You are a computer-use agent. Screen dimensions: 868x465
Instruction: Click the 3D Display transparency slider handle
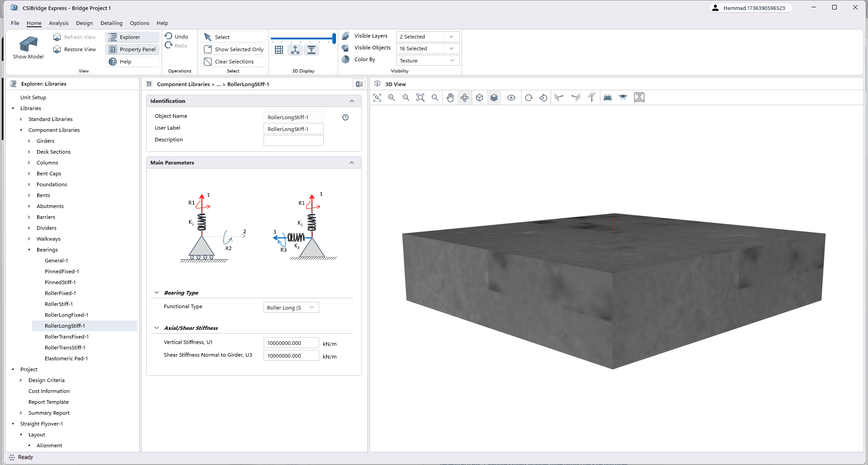334,39
